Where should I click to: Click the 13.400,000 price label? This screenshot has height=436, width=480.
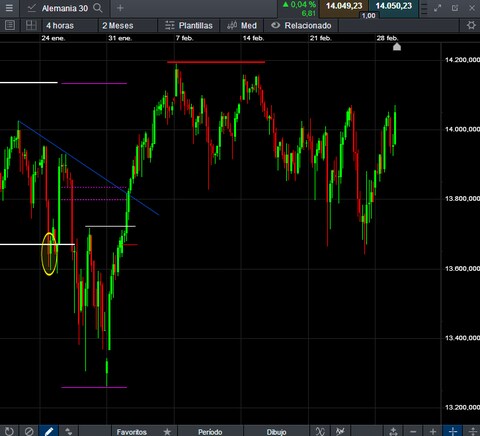pyautogui.click(x=462, y=338)
